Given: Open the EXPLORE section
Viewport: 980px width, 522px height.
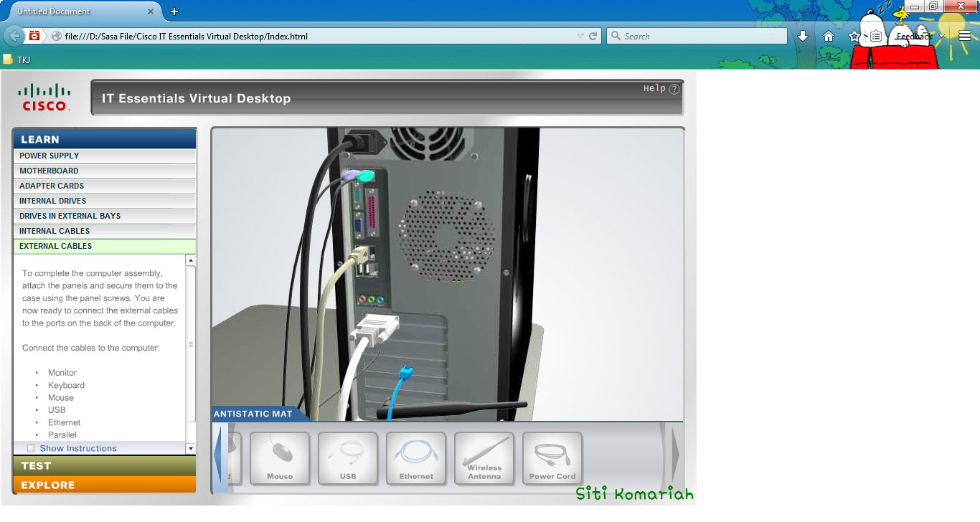Looking at the screenshot, I should coord(104,485).
